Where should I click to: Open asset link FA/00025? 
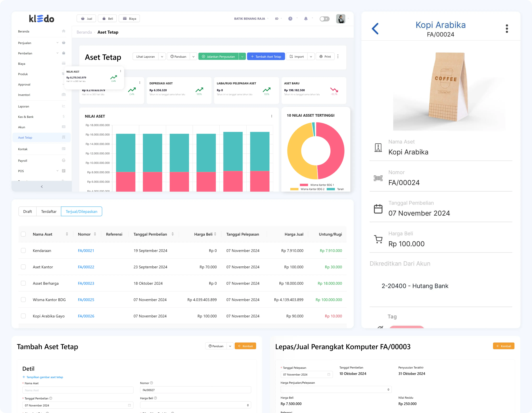click(86, 300)
